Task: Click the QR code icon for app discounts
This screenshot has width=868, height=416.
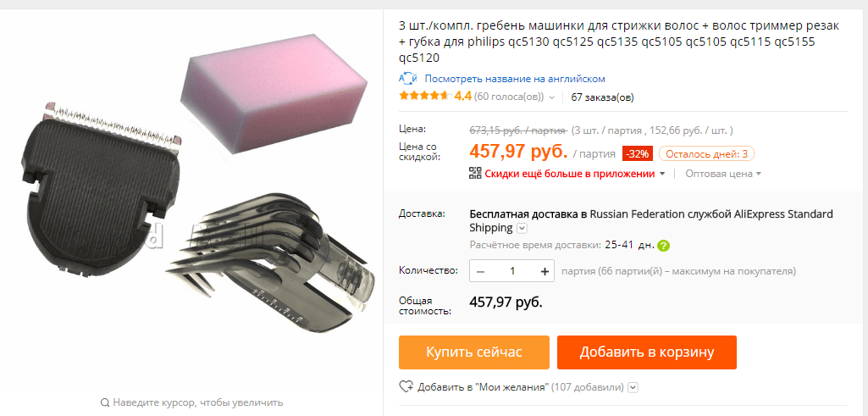Action: tap(475, 174)
